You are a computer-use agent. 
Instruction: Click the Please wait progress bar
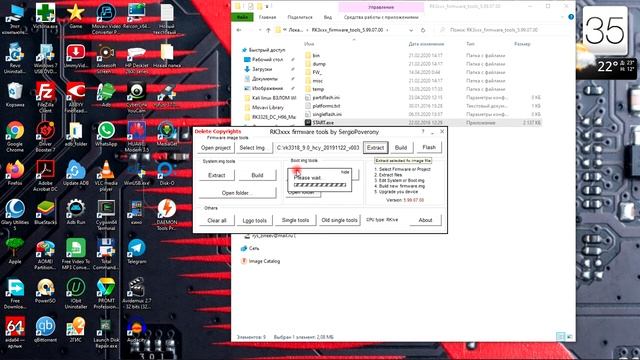[320, 185]
